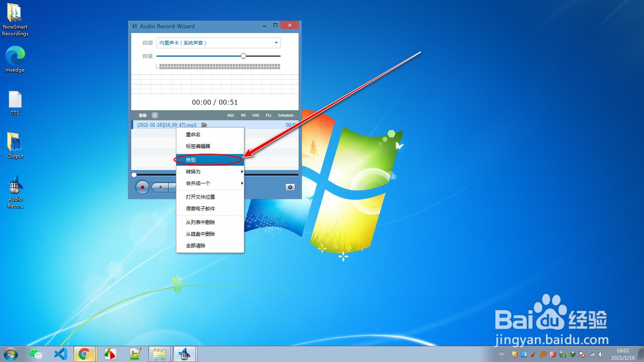Screen dimensions: 644x362
Task: Click the keyboard input tray icon
Action: (x=502, y=354)
